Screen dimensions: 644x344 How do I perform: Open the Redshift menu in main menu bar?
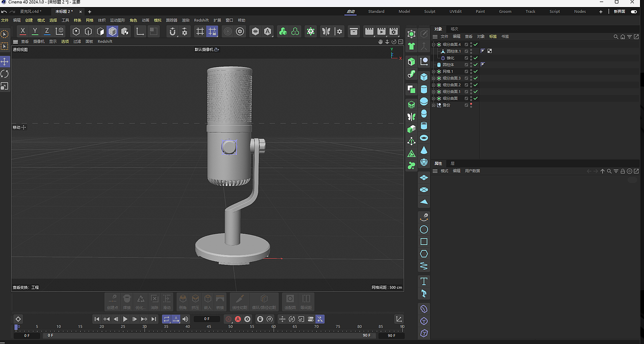point(201,20)
